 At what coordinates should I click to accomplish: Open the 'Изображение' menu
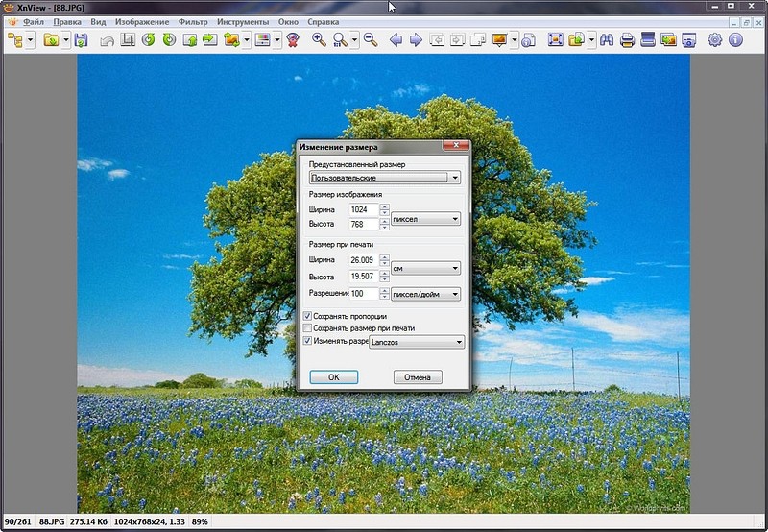coord(141,21)
